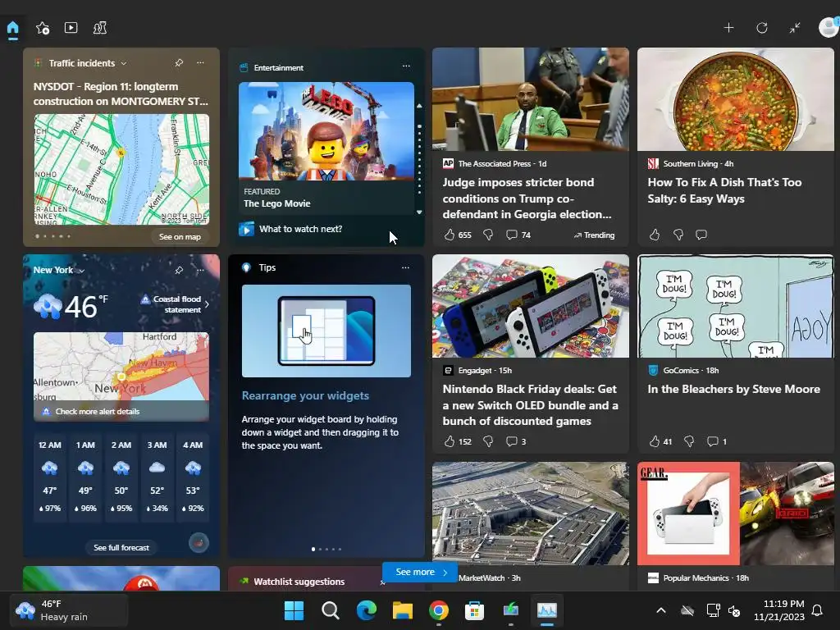Open comments on Nintendo Switch deals article

click(x=516, y=441)
